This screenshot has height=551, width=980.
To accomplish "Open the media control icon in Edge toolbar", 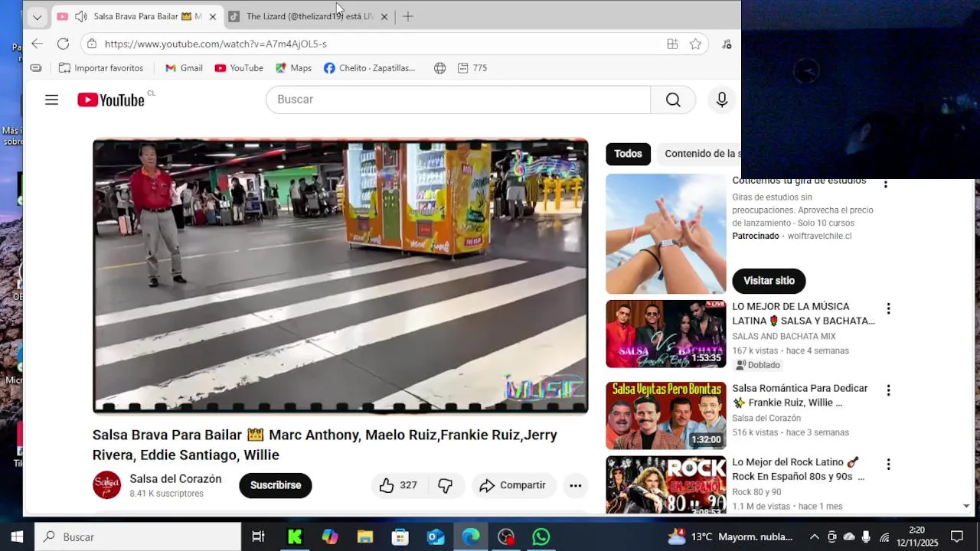I will [726, 44].
